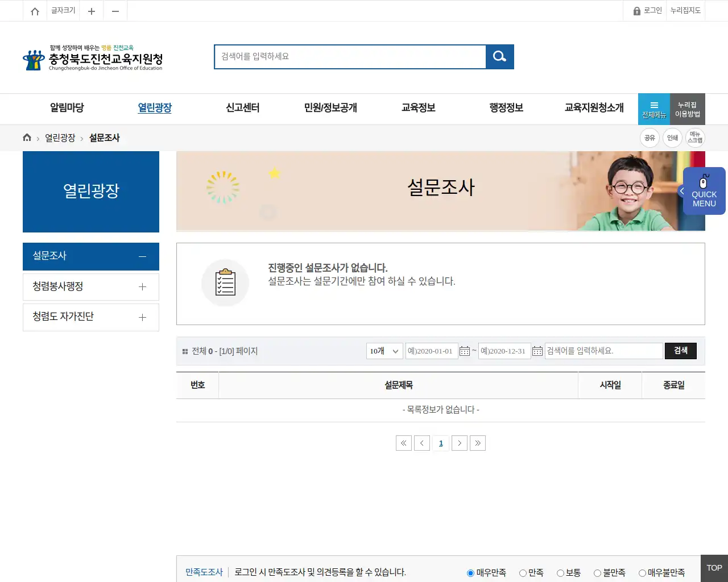This screenshot has width=728, height=582.
Task: Click the lock login icon
Action: pos(637,11)
